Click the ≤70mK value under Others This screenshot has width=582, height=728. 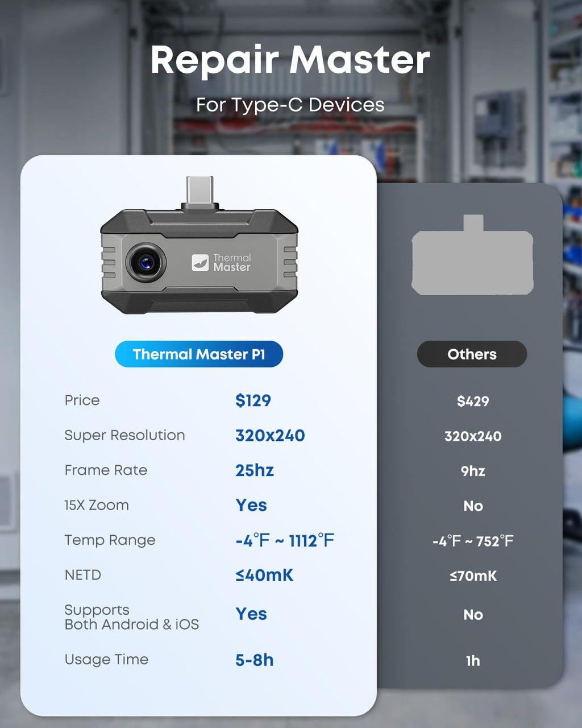click(473, 576)
